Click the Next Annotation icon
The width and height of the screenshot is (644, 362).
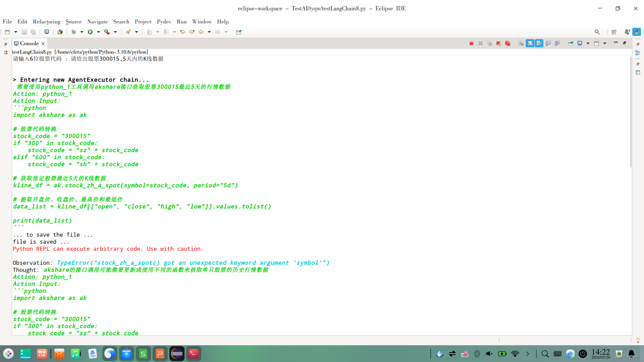(149, 32)
